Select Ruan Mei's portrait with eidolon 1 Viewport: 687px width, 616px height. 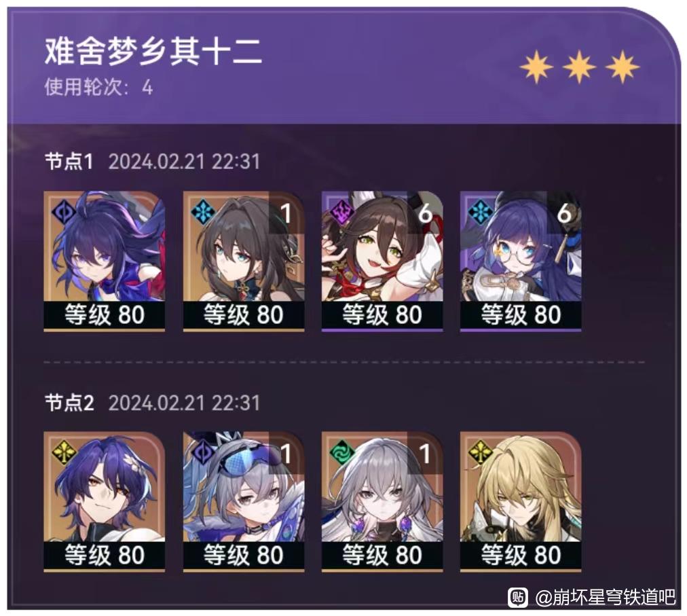pyautogui.click(x=244, y=260)
